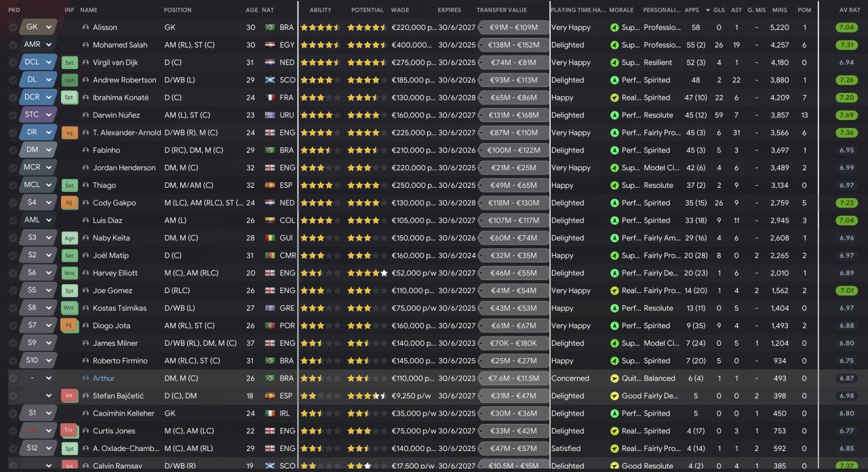Open Arthur's highlighted player name link
Screen dimensions: 868x472
[104, 378]
